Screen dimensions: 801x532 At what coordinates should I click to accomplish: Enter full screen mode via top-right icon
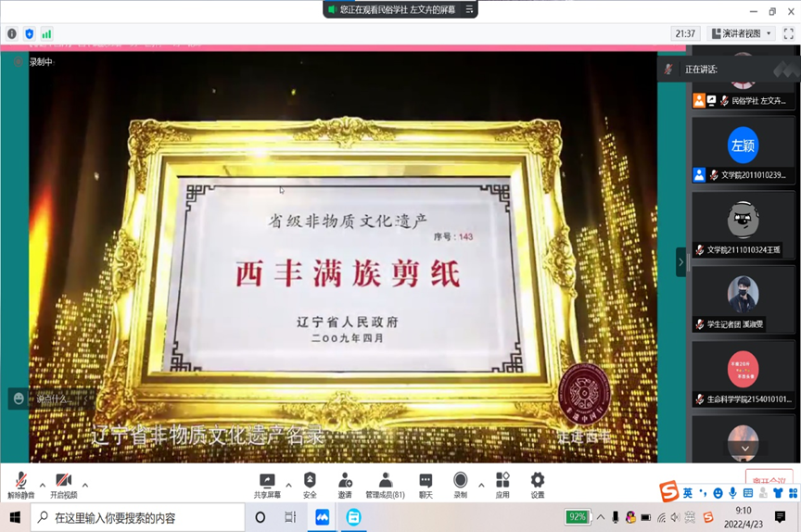[788, 33]
